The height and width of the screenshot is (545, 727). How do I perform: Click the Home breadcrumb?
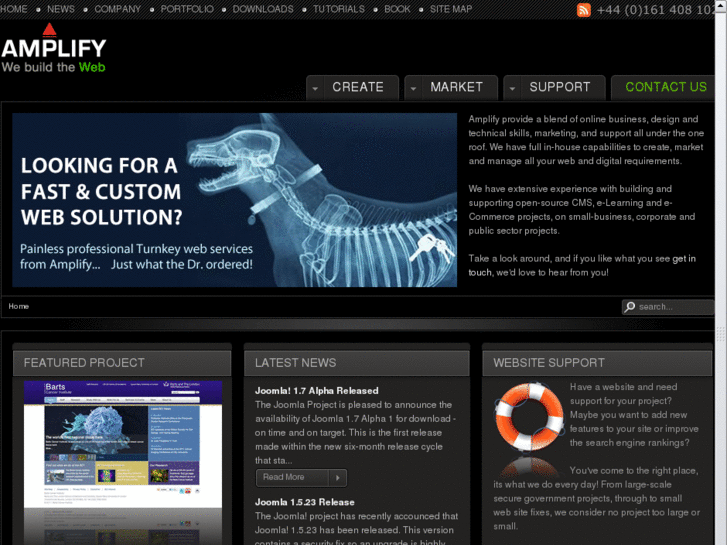tap(19, 307)
